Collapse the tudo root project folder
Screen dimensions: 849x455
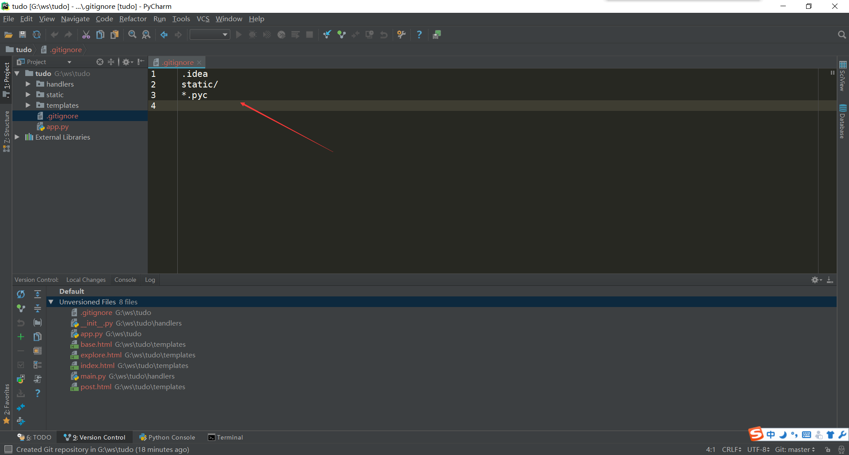coord(17,74)
